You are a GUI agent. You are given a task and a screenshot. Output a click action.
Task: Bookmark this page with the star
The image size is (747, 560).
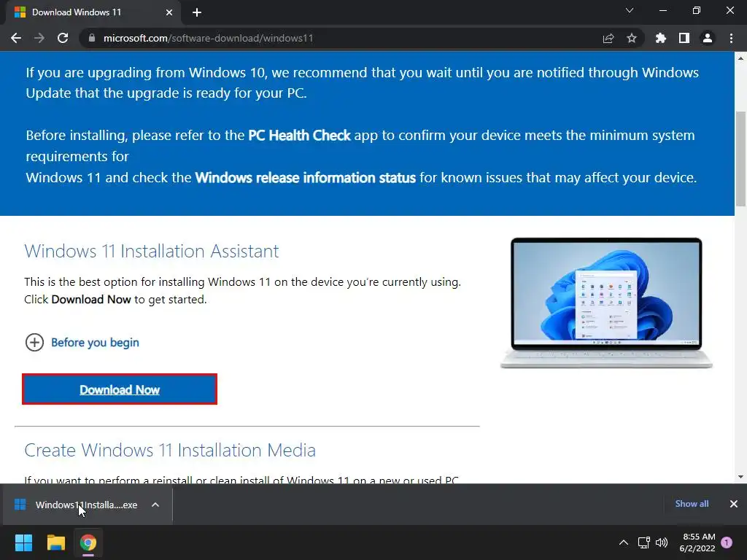pyautogui.click(x=631, y=38)
